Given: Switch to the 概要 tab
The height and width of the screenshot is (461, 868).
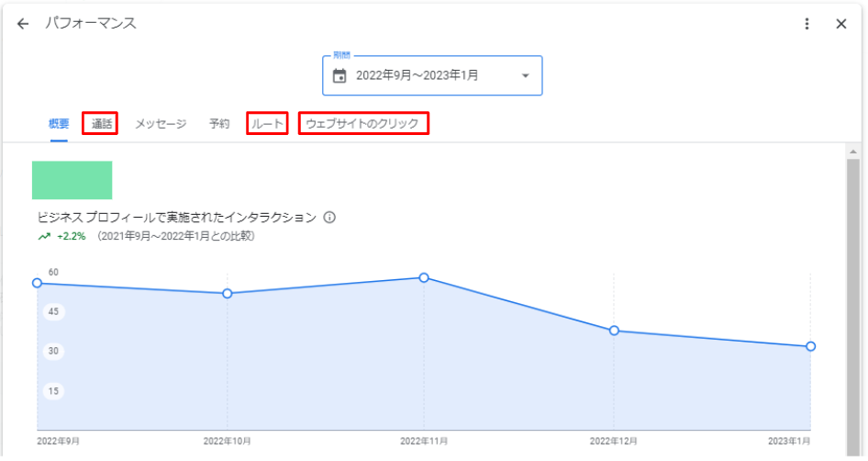Looking at the screenshot, I should 59,124.
